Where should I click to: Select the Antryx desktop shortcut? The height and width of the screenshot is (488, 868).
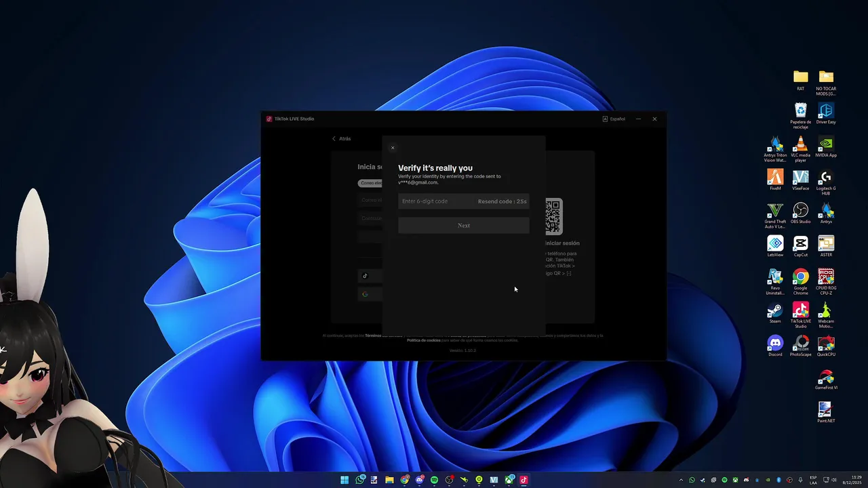(826, 213)
